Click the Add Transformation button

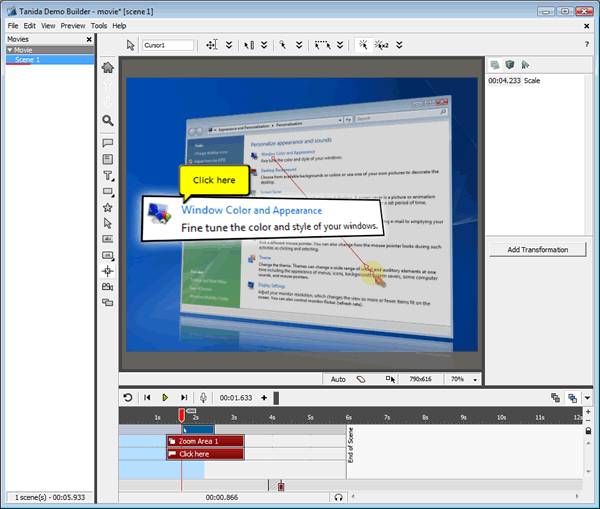tap(537, 250)
